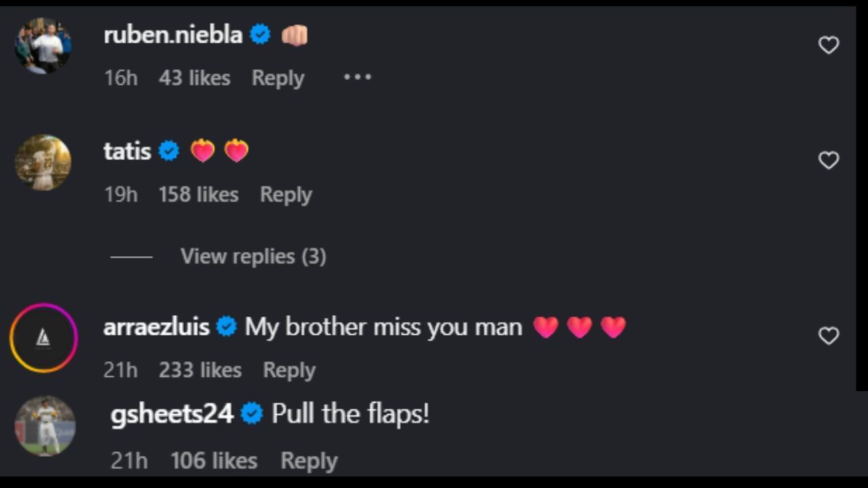868x488 pixels.
Task: Expand View replies (3) under tatis
Action: pos(253,256)
